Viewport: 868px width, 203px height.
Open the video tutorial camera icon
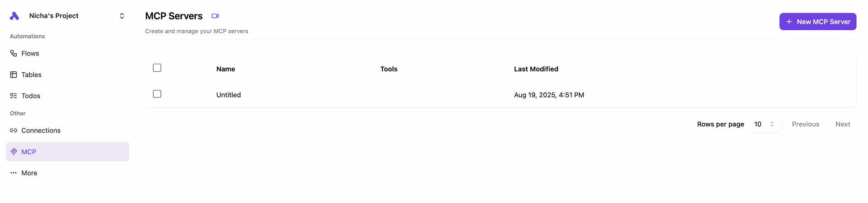coord(215,16)
